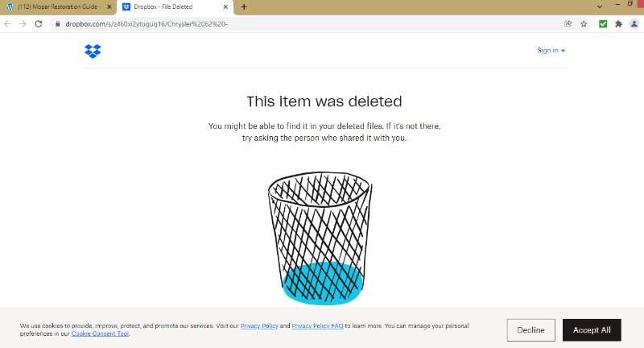Open the Chrome profile avatar
This screenshot has height=348, width=644.
click(634, 24)
